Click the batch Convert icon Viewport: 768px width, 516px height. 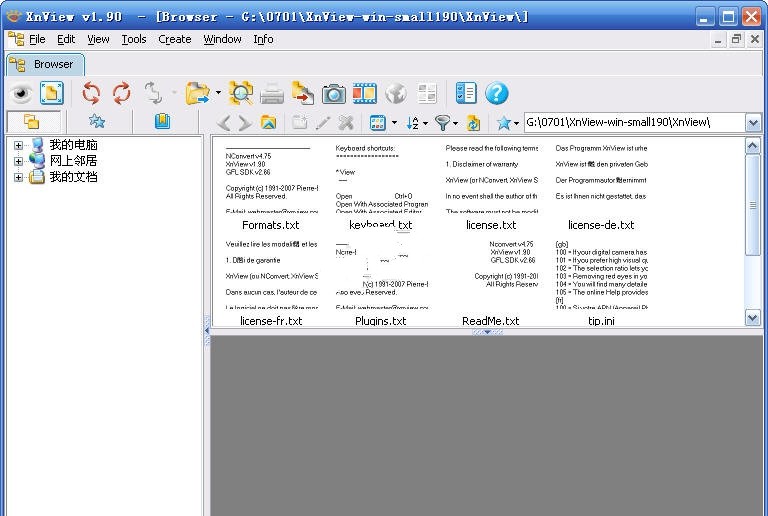[303, 93]
